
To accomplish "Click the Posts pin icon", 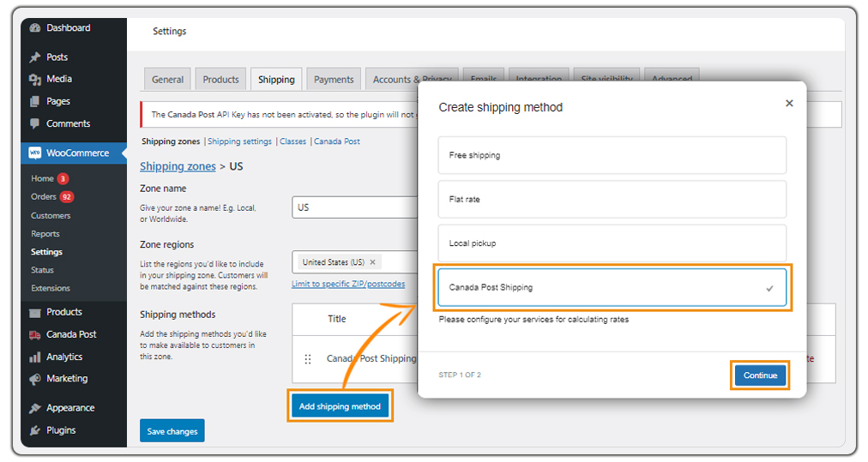I will pyautogui.click(x=35, y=57).
